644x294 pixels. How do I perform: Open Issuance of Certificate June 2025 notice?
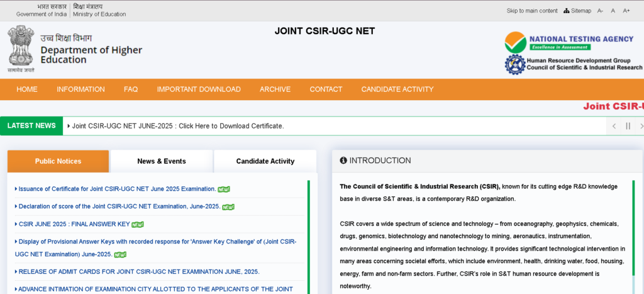point(117,189)
